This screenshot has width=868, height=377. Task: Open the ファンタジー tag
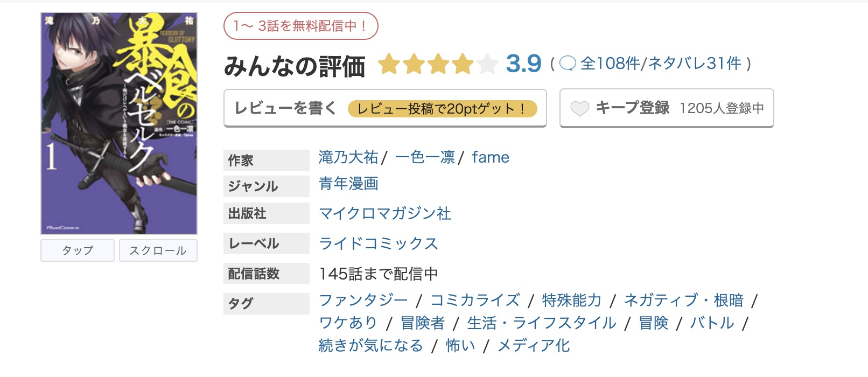pos(364,300)
